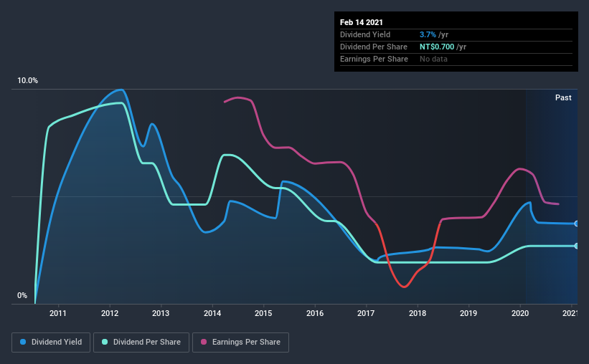
Task: Click the NT$0.700 dividend per share value
Action: click(x=437, y=47)
